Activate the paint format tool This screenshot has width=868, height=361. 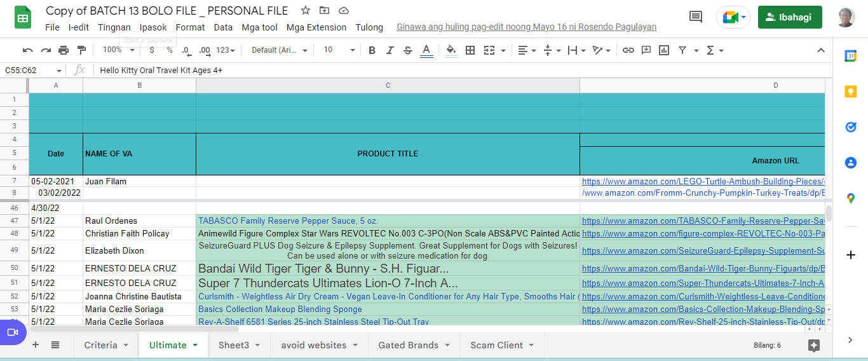81,50
